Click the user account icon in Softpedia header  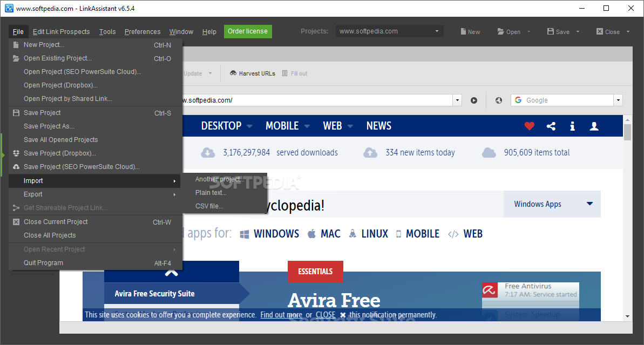click(594, 126)
